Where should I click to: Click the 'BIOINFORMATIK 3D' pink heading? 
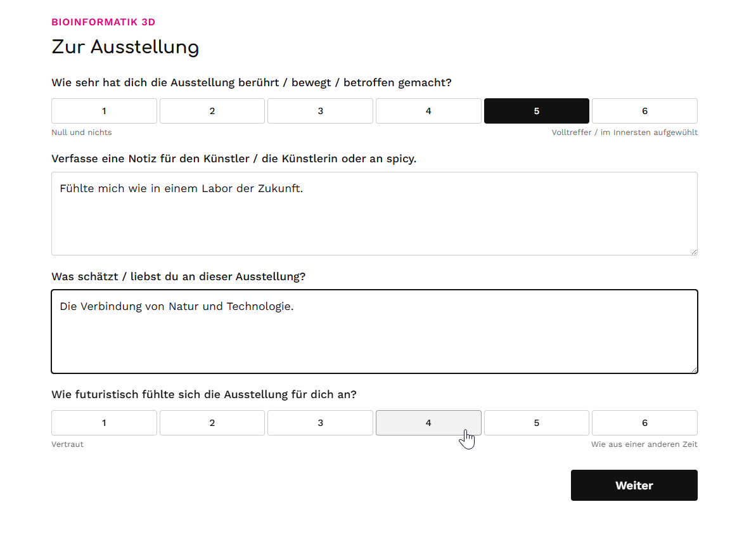[x=104, y=22]
